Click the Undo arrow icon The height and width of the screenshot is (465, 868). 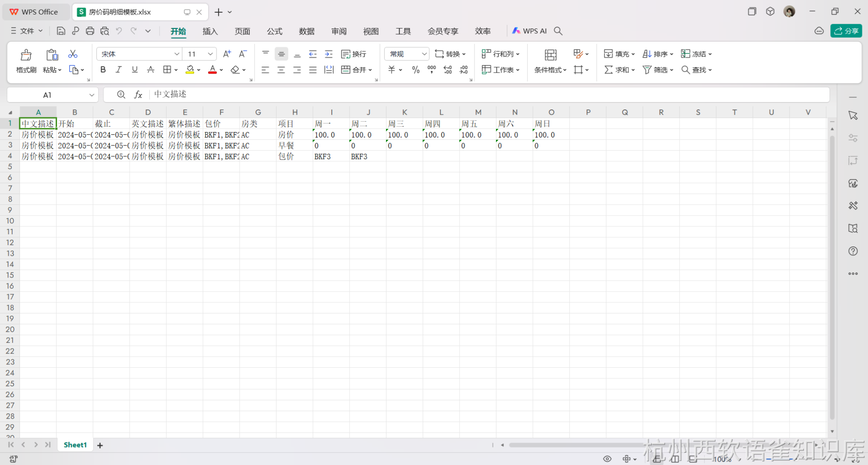click(119, 31)
